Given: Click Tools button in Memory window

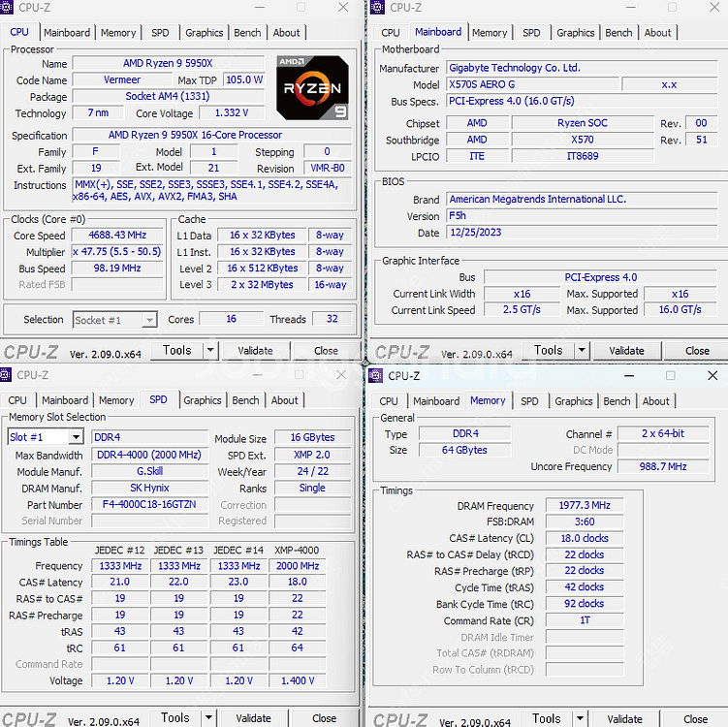Looking at the screenshot, I should tap(547, 718).
